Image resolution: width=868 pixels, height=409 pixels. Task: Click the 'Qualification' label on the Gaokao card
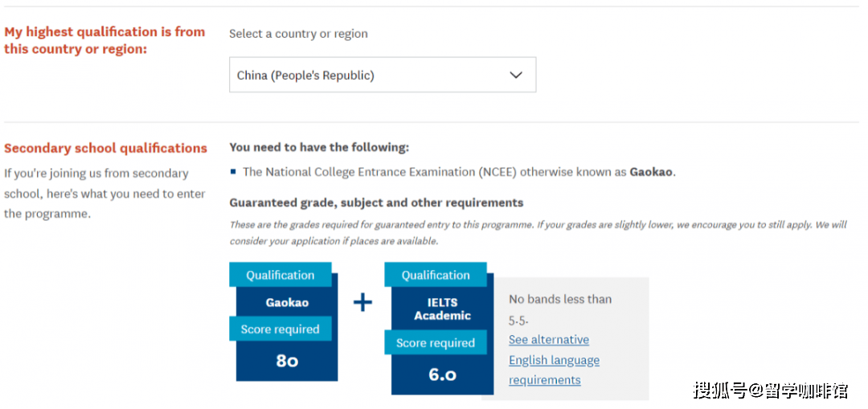tap(280, 275)
